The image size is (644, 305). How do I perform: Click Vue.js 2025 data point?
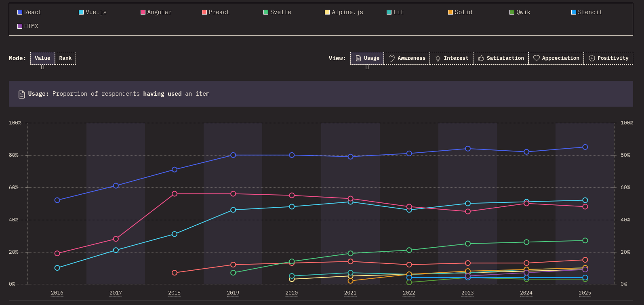point(585,200)
